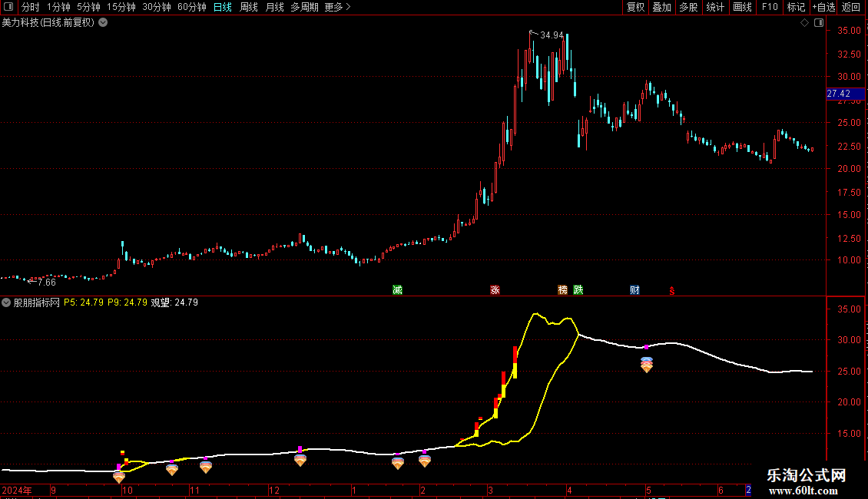
Task: Expand the 更多 periods menu
Action: pyautogui.click(x=337, y=7)
